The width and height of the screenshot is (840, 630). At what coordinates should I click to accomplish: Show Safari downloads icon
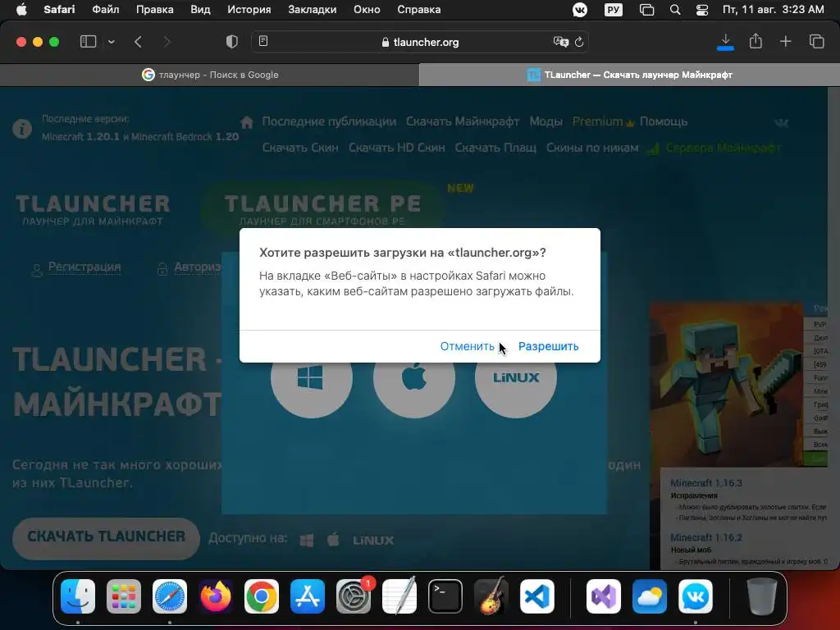[725, 42]
